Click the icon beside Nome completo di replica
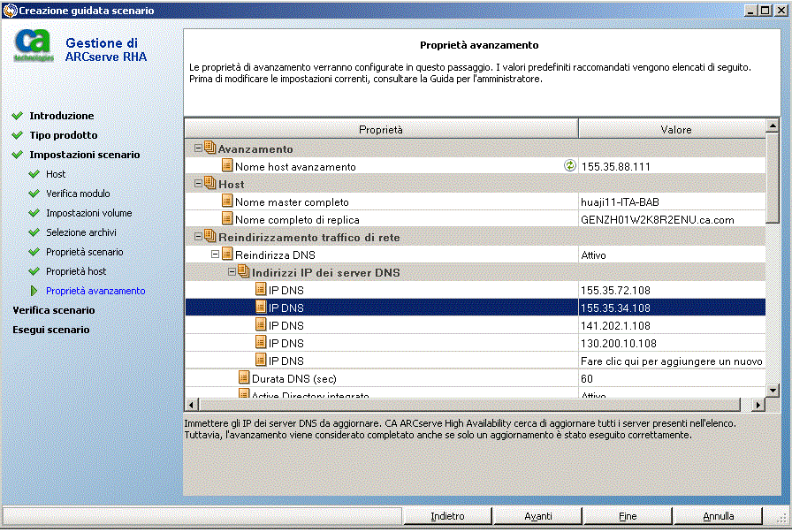 (227, 218)
